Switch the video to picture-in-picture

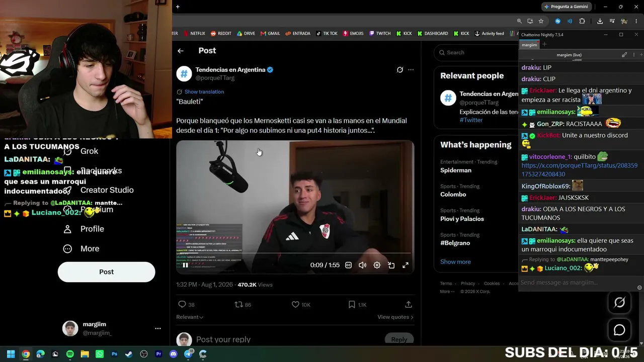pos(391,265)
